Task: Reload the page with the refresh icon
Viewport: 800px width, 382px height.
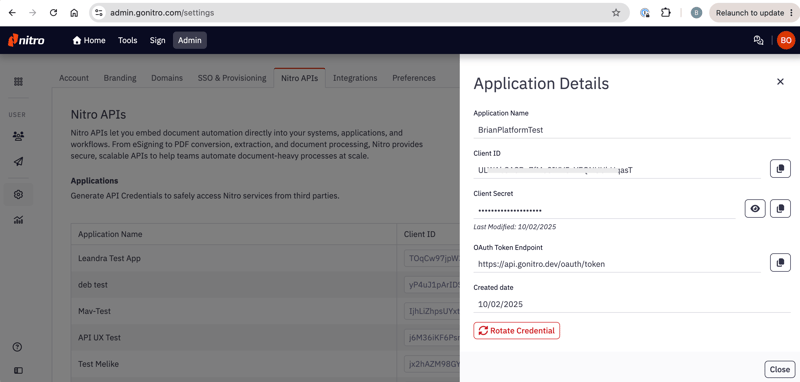Action: coord(54,13)
